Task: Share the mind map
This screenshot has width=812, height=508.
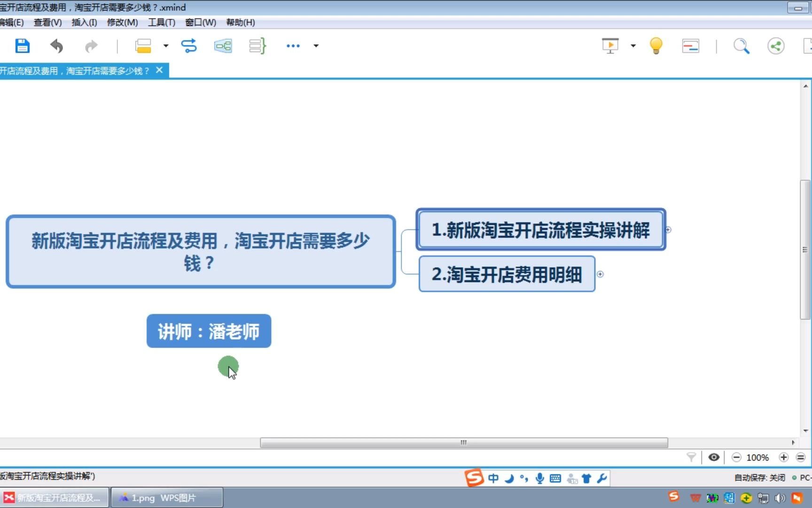Action: pos(776,46)
